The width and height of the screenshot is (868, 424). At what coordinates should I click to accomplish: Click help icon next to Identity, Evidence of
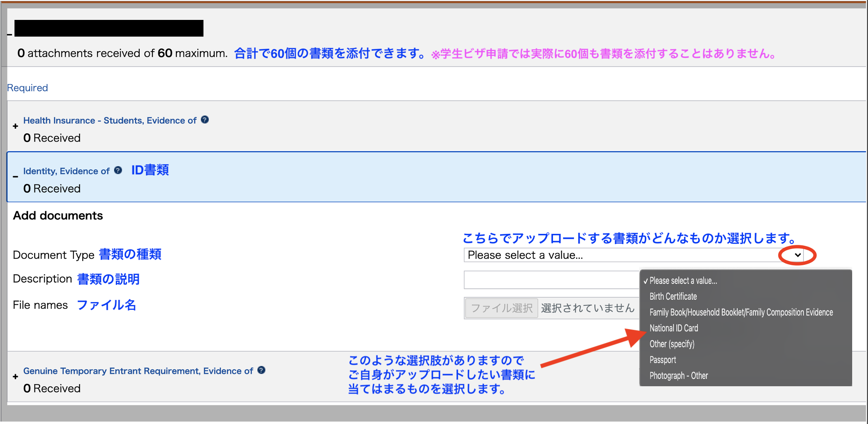coord(118,171)
